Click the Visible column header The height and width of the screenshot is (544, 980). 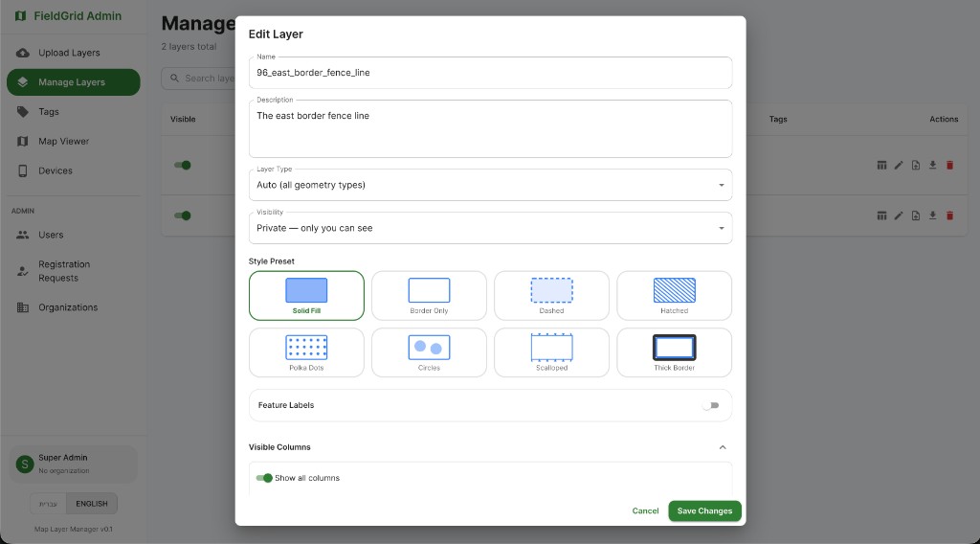[x=183, y=119]
